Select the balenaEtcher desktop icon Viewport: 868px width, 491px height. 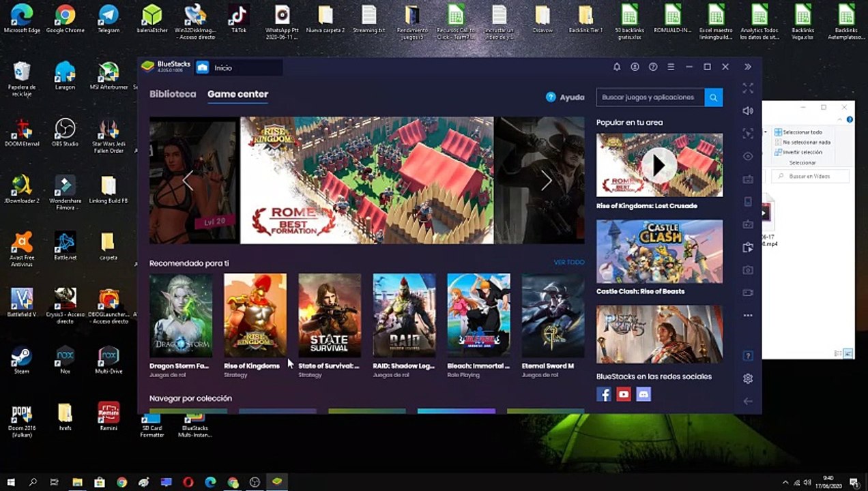pos(152,20)
